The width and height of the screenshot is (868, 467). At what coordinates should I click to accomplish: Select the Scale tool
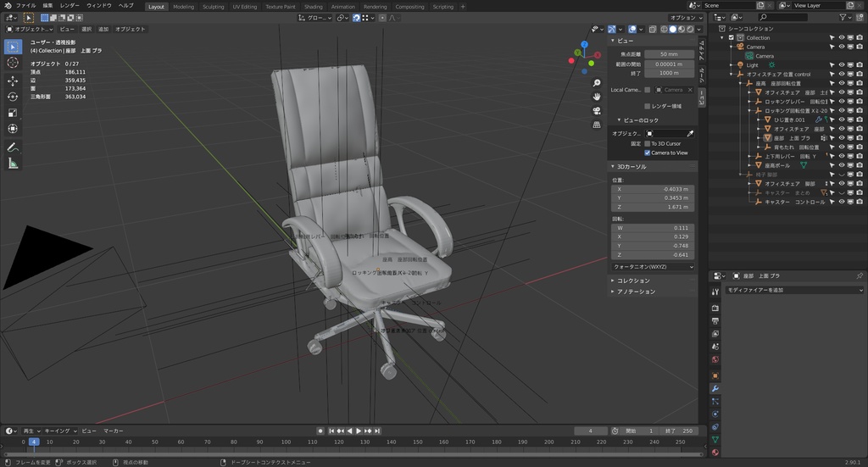click(x=14, y=113)
